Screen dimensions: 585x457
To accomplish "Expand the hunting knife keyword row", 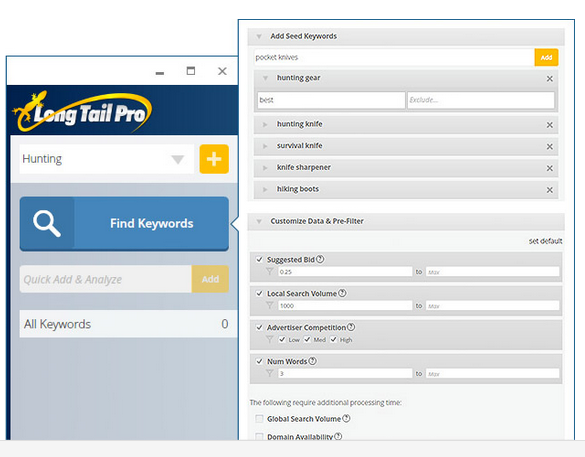I will (265, 125).
